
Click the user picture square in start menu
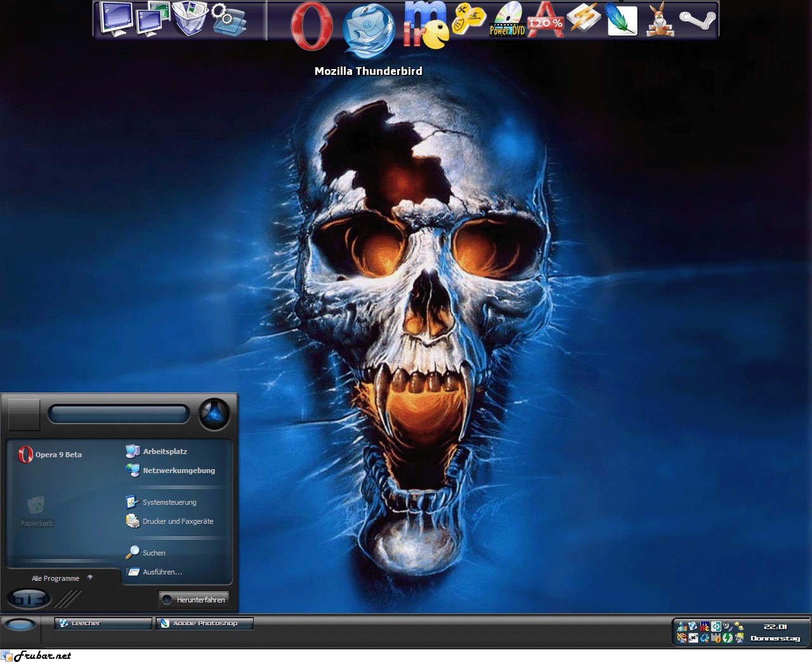24,415
